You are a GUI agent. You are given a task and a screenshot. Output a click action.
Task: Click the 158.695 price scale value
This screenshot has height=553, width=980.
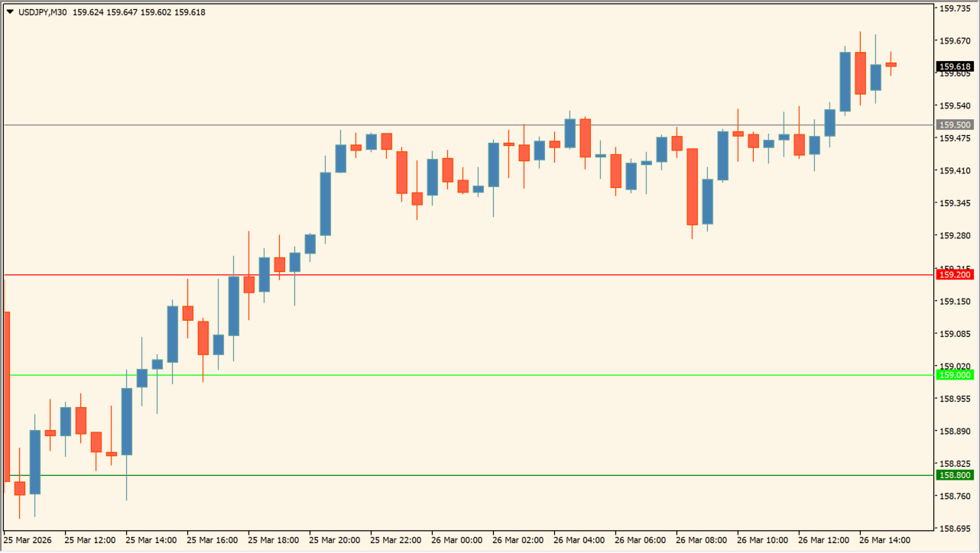(955, 528)
